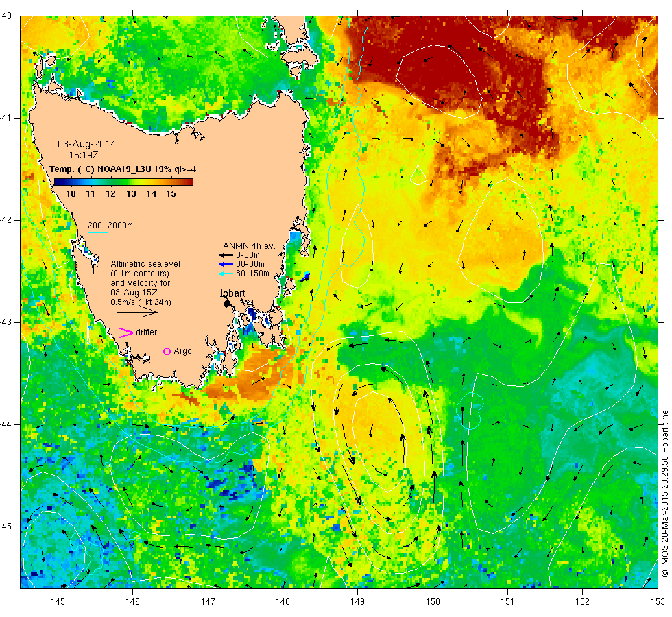Click colorbar tick label "13"
This screenshot has height=617, width=672.
click(131, 194)
